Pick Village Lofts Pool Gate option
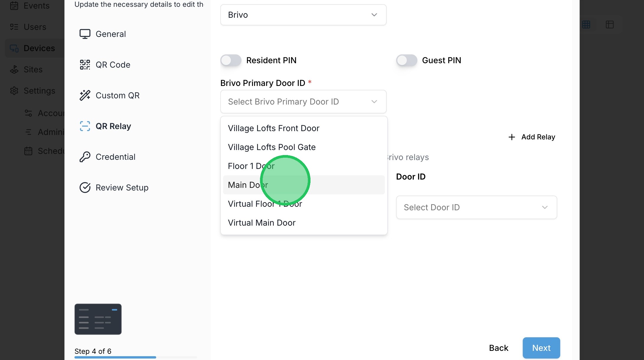The image size is (644, 360). click(x=272, y=147)
